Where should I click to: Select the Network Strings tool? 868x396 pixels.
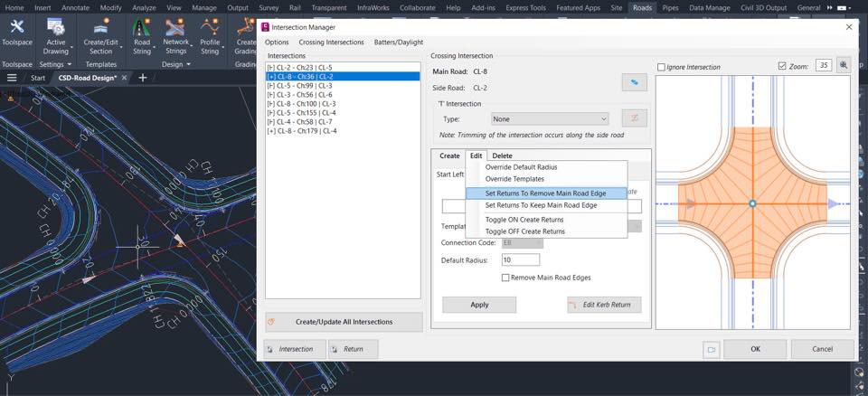click(x=175, y=26)
